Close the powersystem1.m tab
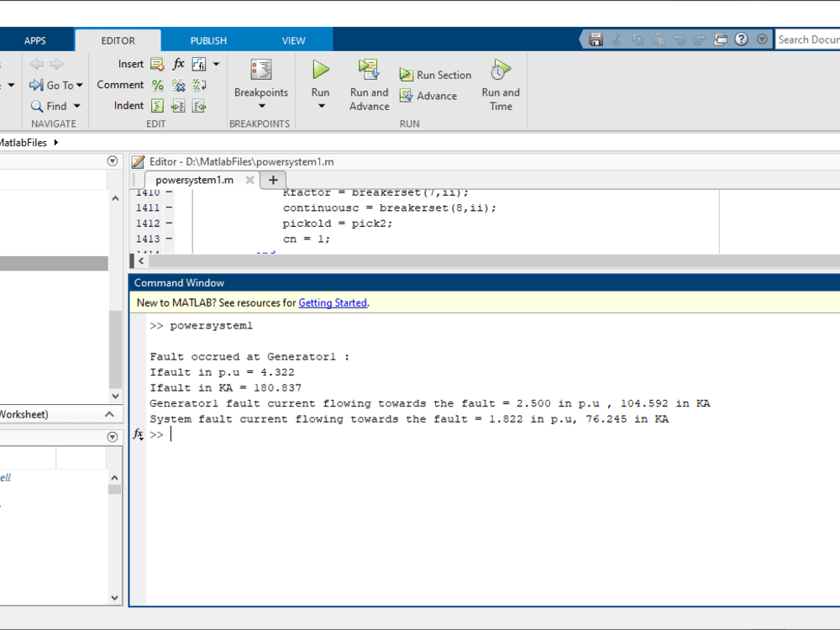 249,180
